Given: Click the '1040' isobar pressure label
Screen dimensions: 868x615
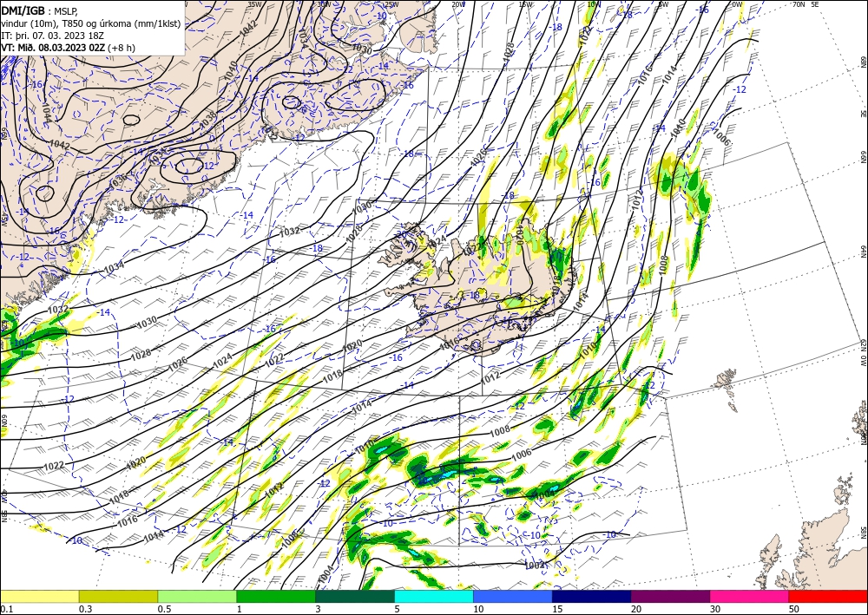Looking at the screenshot, I should pos(232,71).
